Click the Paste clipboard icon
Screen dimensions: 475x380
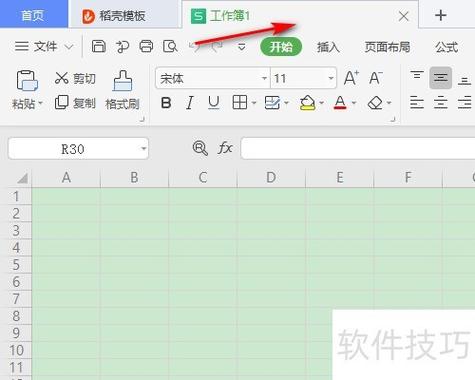pyautogui.click(x=27, y=81)
